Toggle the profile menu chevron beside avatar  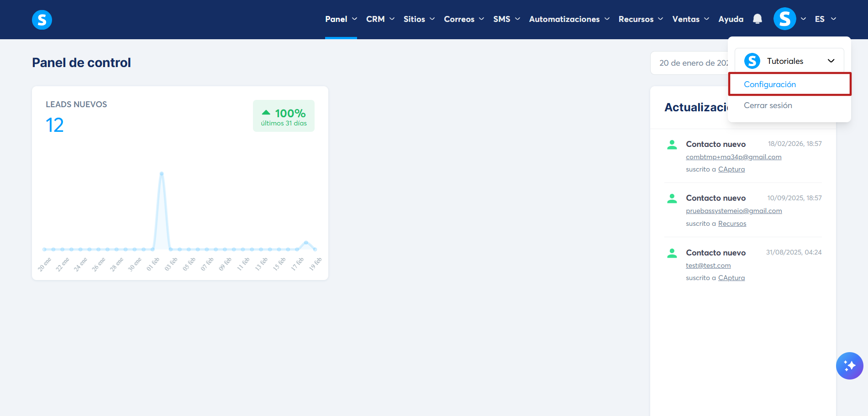pyautogui.click(x=803, y=19)
